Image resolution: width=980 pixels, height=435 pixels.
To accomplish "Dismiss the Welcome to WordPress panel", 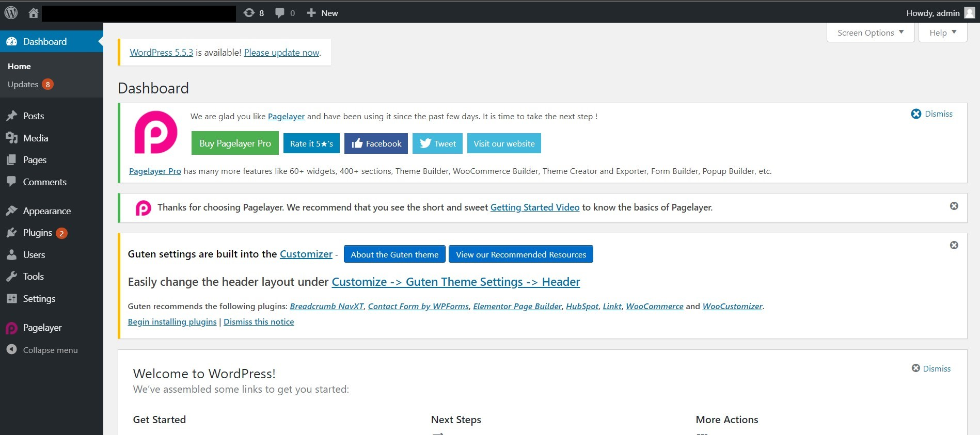I will (x=931, y=368).
